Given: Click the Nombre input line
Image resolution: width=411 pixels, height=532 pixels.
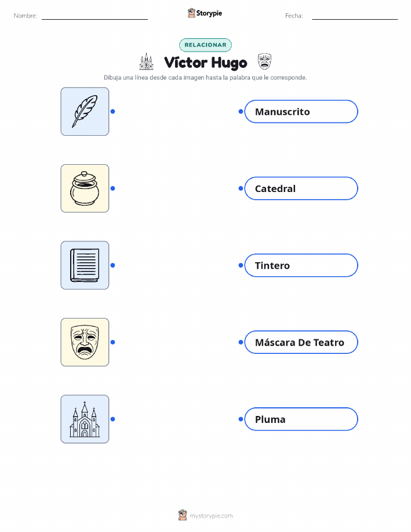Looking at the screenshot, I should (x=94, y=16).
